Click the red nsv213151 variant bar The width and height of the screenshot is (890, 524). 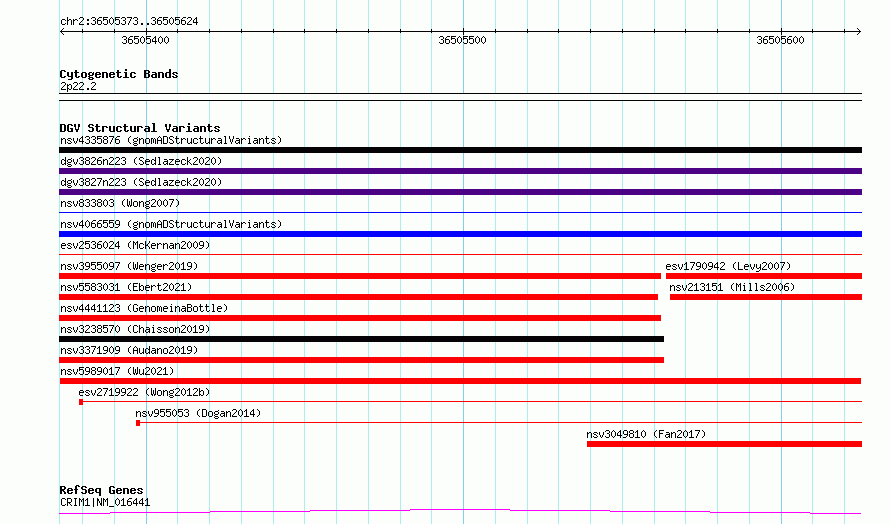(x=766, y=297)
